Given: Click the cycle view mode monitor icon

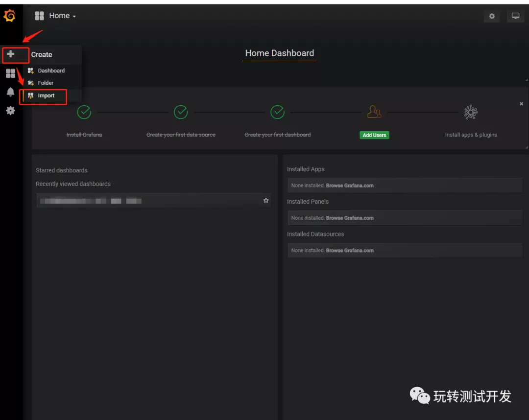Looking at the screenshot, I should pos(515,16).
